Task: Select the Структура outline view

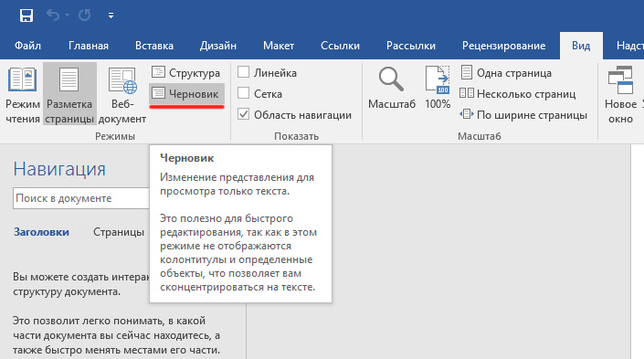Action: (186, 73)
